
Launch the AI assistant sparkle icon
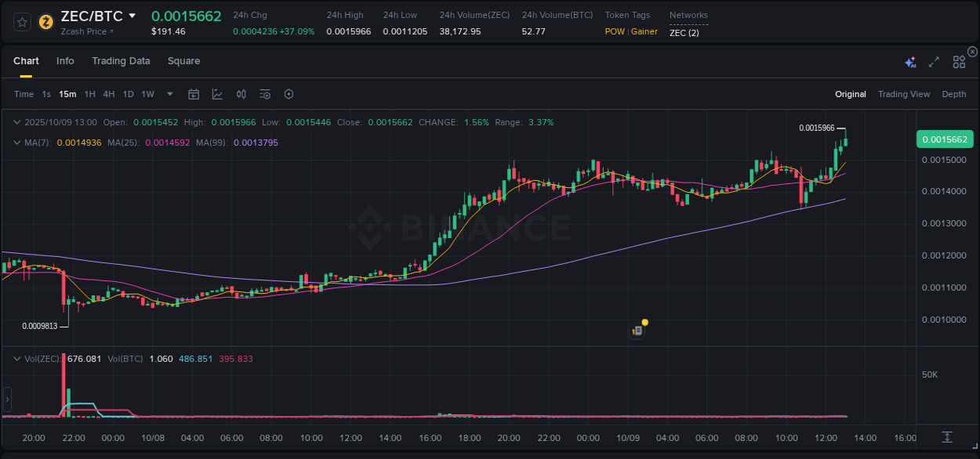[x=910, y=61]
